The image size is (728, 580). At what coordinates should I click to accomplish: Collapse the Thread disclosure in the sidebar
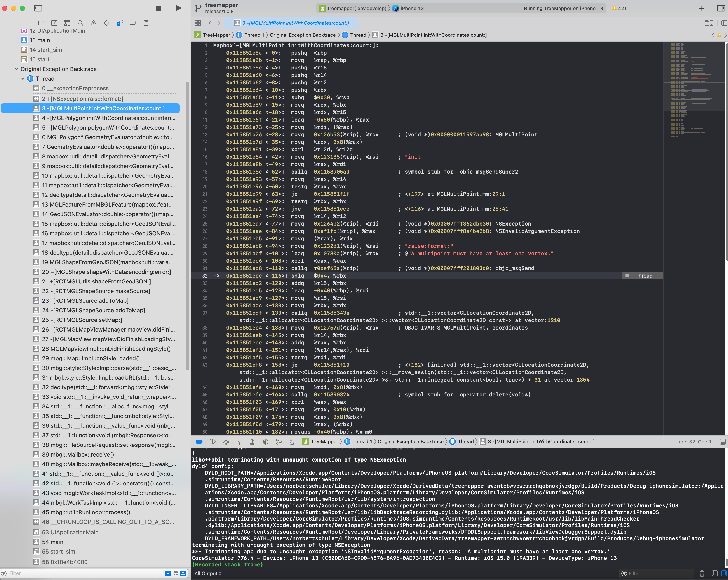tap(23, 78)
